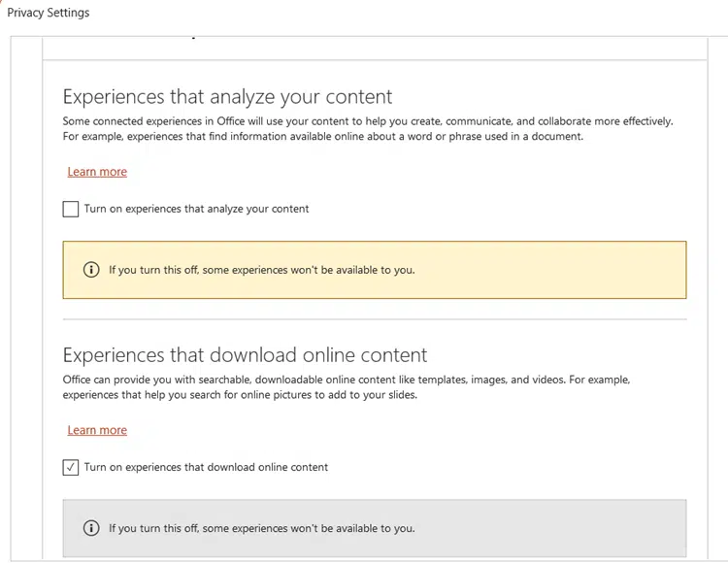Click the gray banner warning message text
Image resolution: width=728 pixels, height=563 pixels.
pyautogui.click(x=262, y=528)
